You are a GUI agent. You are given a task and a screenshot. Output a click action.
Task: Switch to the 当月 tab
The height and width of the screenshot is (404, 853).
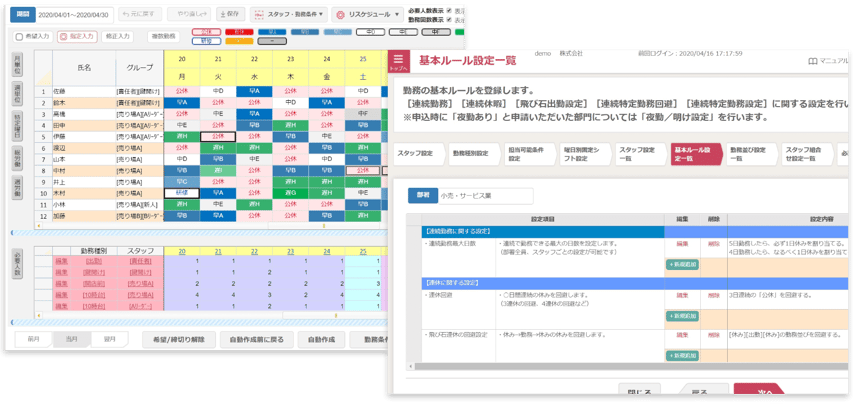71,339
